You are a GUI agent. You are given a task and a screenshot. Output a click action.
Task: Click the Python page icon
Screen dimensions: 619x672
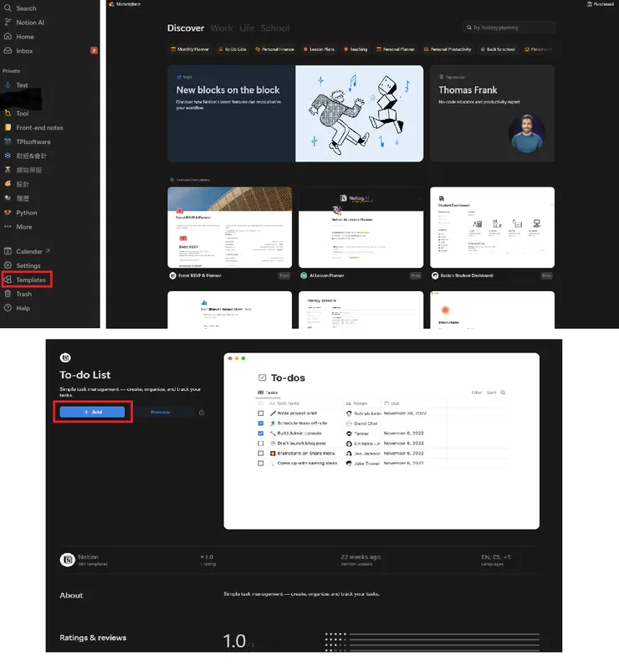(x=8, y=213)
